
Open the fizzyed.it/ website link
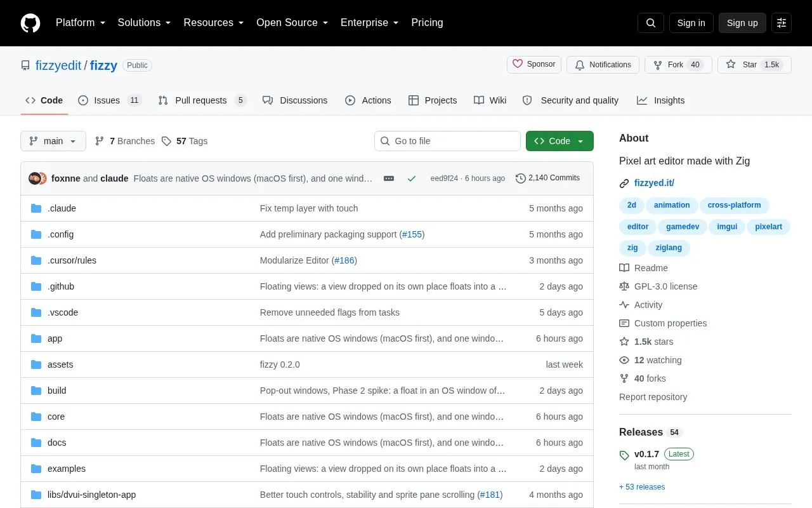[654, 184]
